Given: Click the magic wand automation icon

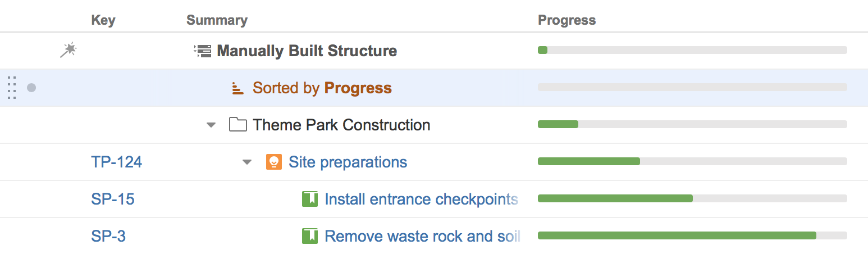Looking at the screenshot, I should (68, 51).
